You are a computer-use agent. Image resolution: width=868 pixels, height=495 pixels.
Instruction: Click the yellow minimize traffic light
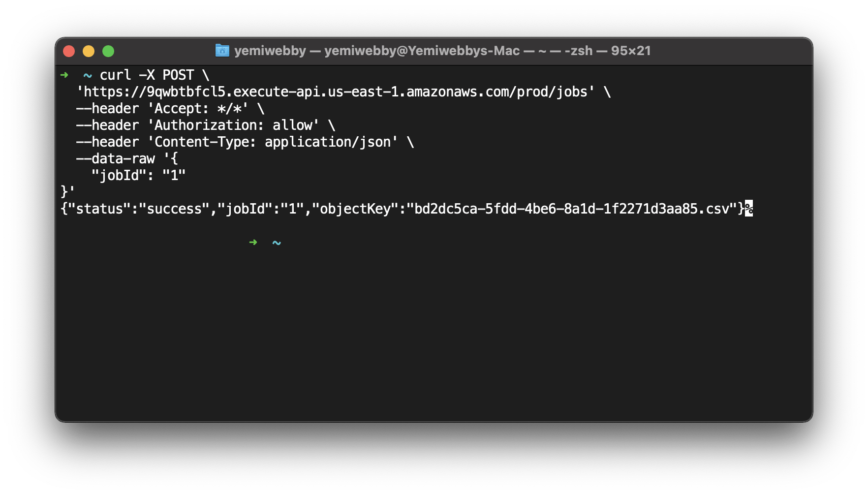[89, 51]
